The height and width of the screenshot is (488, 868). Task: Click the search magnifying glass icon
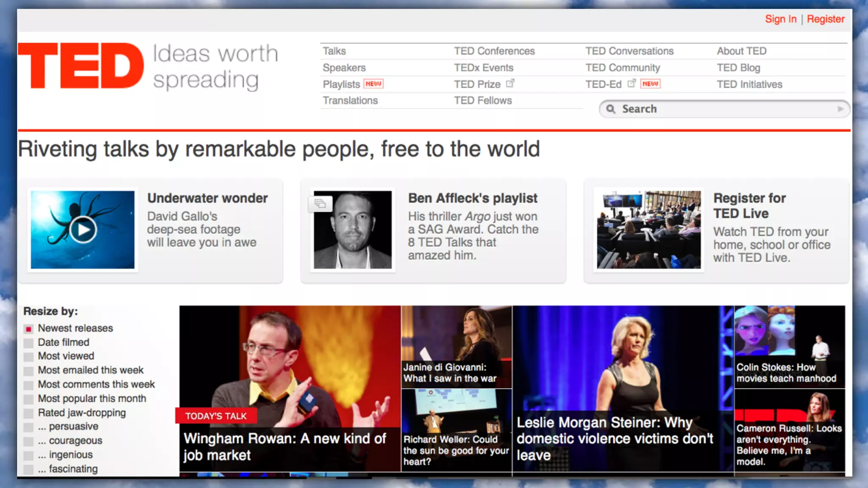610,109
